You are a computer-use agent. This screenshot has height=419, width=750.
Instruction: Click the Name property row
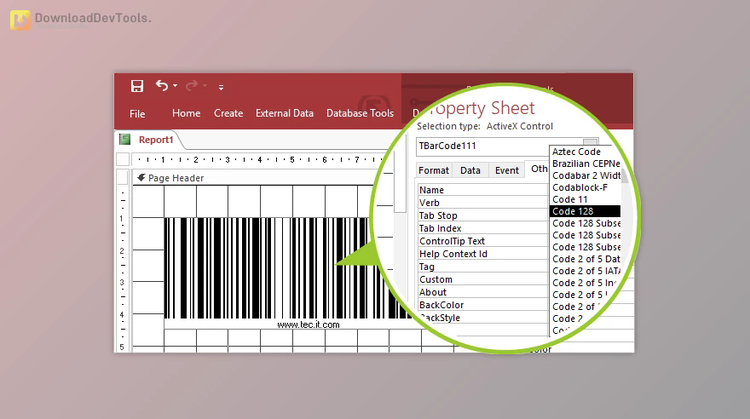[x=482, y=190]
